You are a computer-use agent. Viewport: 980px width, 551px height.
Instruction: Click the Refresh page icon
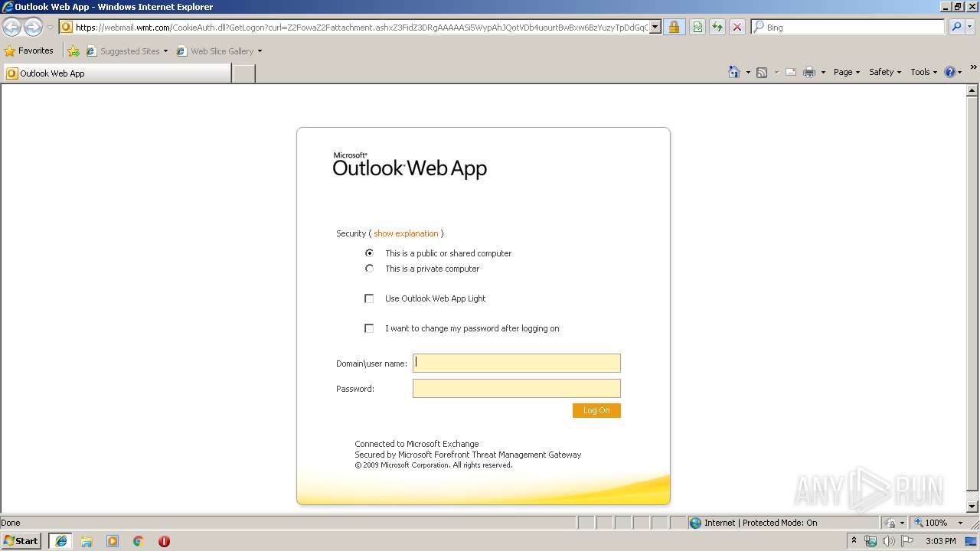click(717, 27)
